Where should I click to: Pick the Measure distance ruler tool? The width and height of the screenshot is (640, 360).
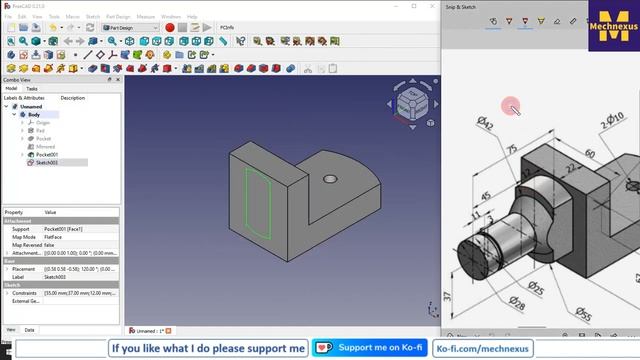[x=223, y=41]
